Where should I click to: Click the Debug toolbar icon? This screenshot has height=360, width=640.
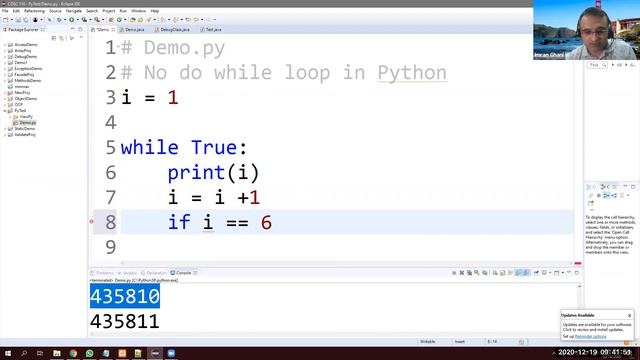click(59, 20)
